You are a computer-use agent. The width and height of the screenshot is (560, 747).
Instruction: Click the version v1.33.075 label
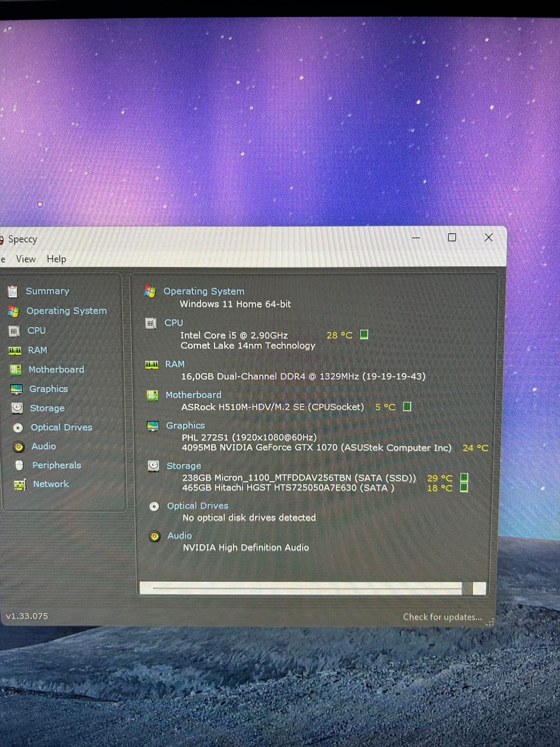tap(27, 616)
